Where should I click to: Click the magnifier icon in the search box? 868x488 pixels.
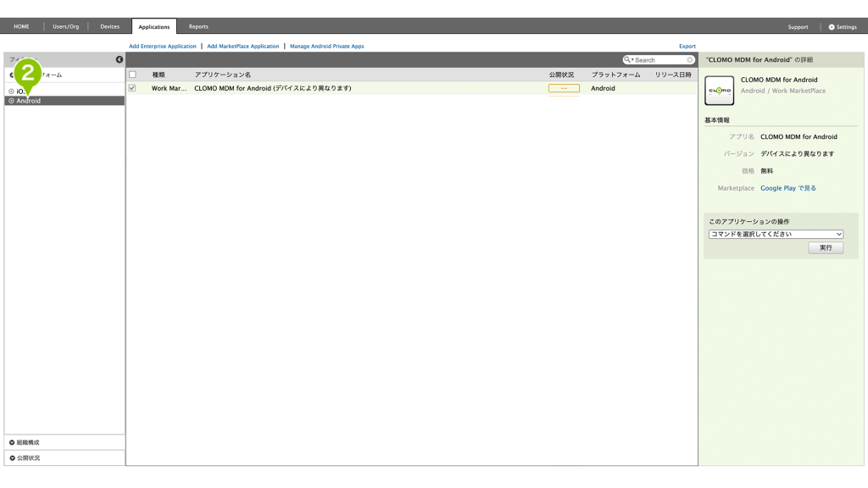pyautogui.click(x=627, y=60)
